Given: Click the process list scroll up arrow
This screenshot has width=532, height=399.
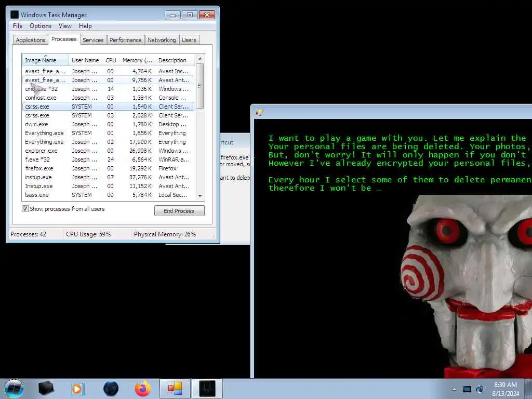Looking at the screenshot, I should 200,59.
